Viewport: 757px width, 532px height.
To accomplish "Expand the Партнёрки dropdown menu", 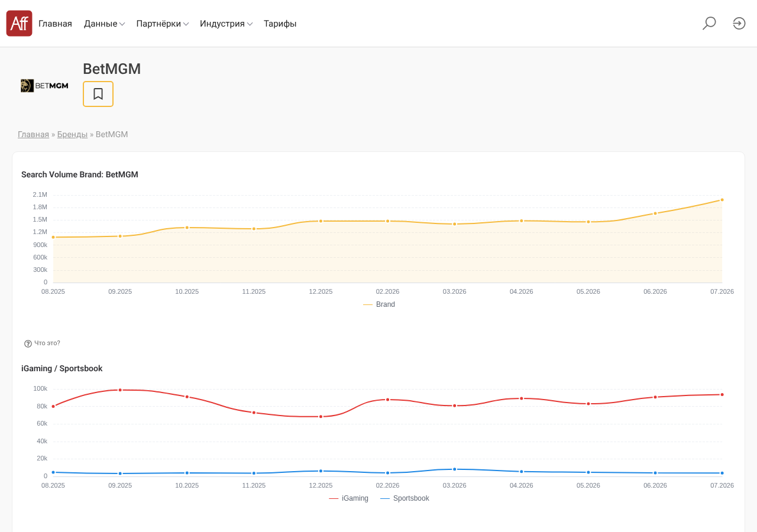I will (162, 24).
